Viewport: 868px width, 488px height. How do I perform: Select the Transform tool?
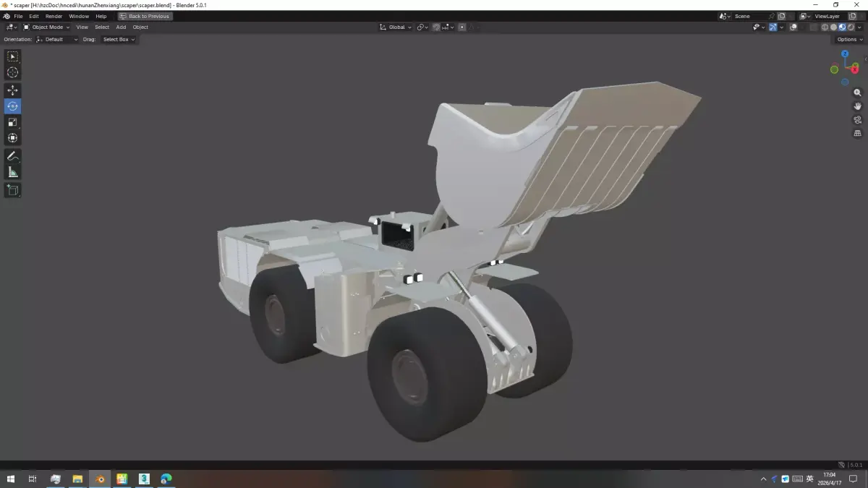[x=12, y=137]
